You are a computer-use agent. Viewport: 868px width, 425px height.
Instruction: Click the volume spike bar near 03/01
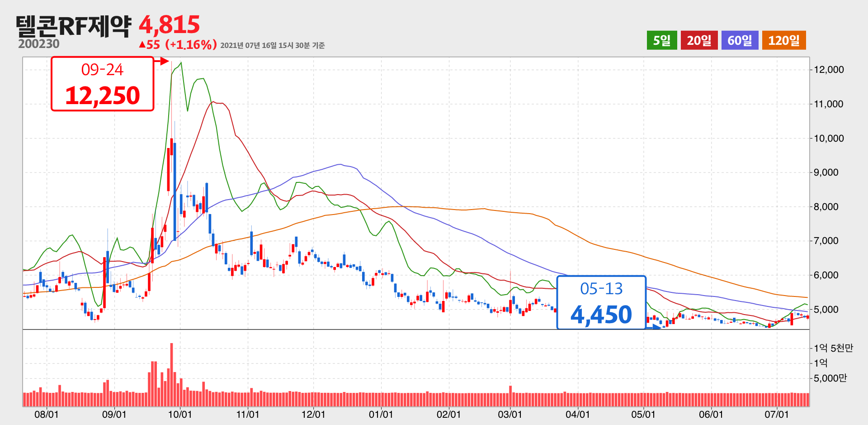click(510, 396)
